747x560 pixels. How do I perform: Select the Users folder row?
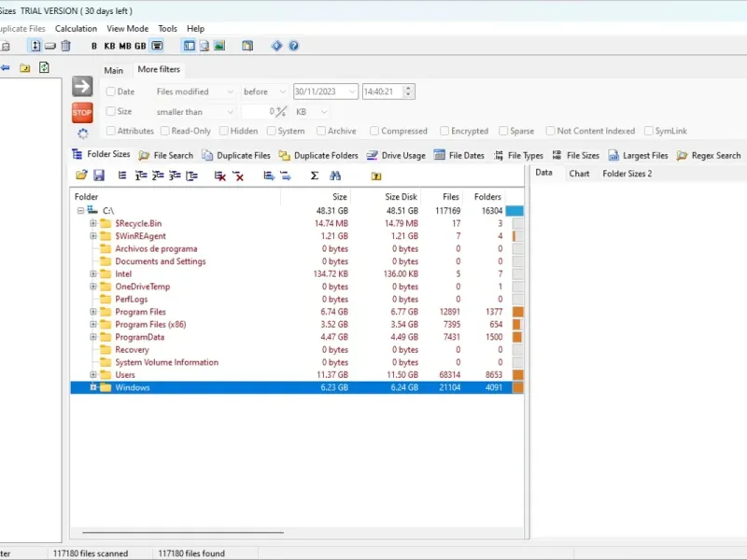125,375
